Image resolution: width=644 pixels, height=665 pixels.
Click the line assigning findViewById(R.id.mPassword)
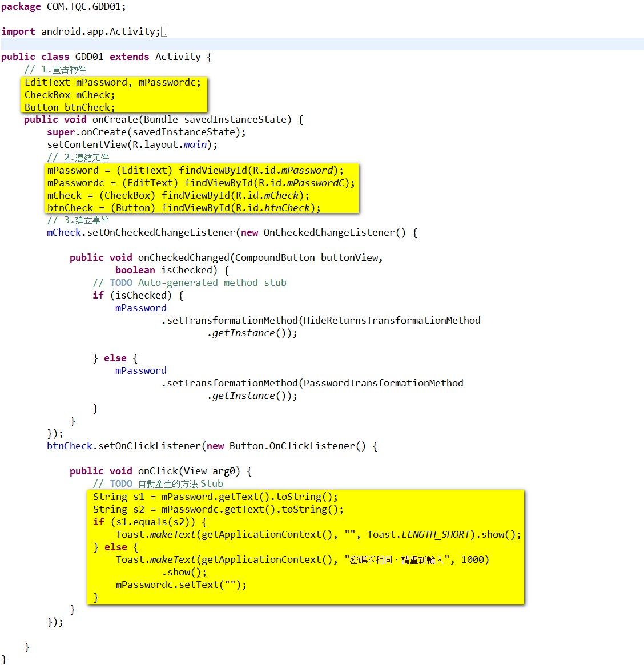[x=195, y=171]
